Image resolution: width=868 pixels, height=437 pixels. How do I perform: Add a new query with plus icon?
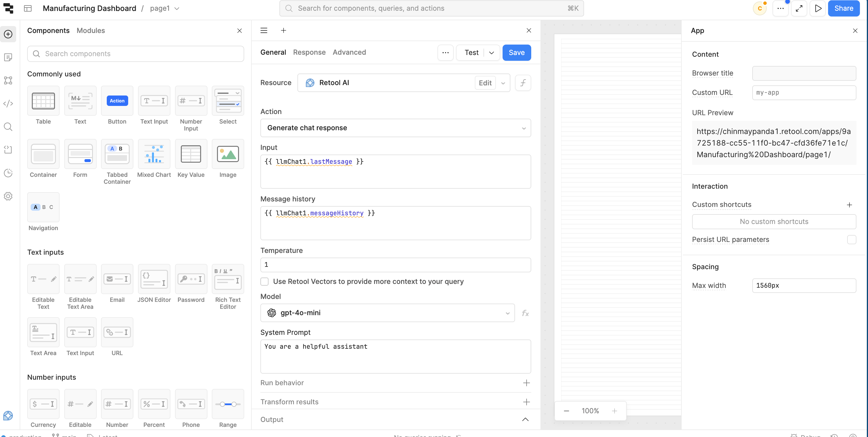click(283, 30)
